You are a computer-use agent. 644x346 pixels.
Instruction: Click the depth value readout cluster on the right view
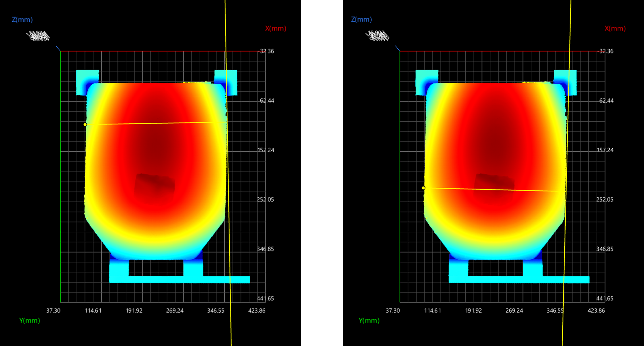click(x=378, y=36)
